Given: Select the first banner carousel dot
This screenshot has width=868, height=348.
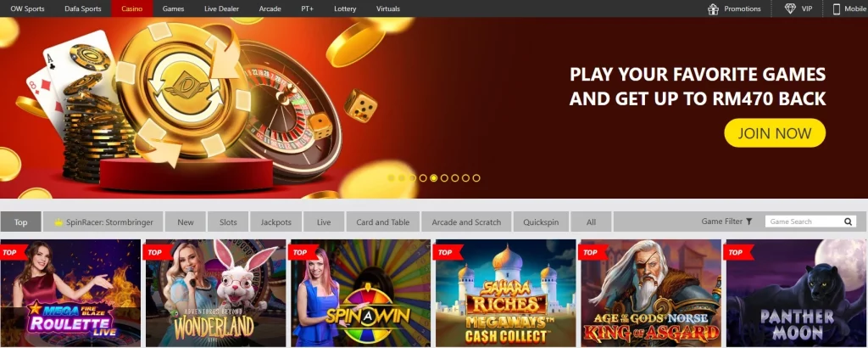Looking at the screenshot, I should tap(391, 178).
